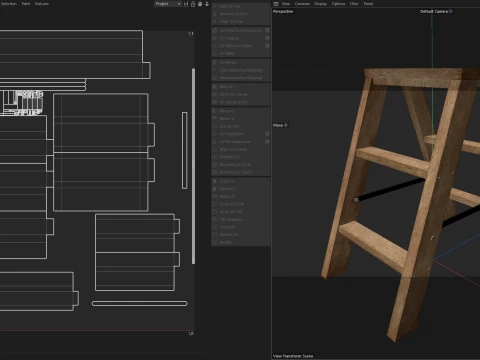The image size is (480, 360).
Task: Click the Perspective viewport label
Action: pyautogui.click(x=283, y=11)
